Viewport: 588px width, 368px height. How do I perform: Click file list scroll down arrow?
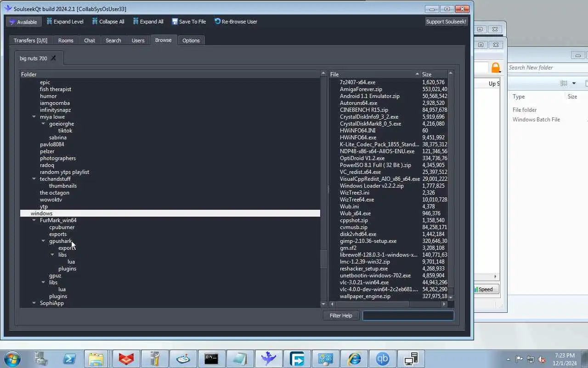click(451, 298)
